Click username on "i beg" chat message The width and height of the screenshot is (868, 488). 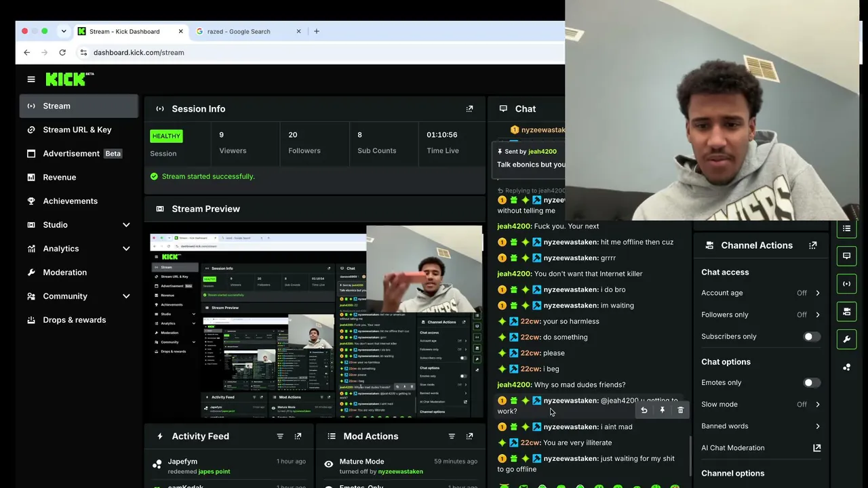(530, 369)
